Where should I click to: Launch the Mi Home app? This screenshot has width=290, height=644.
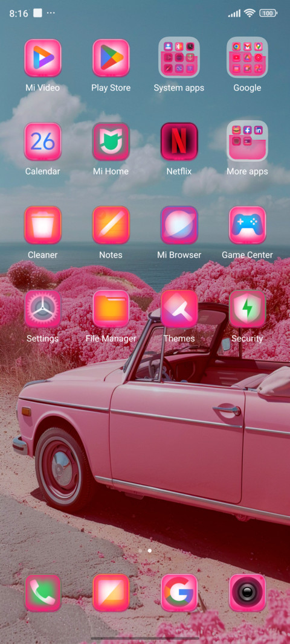[x=111, y=141]
